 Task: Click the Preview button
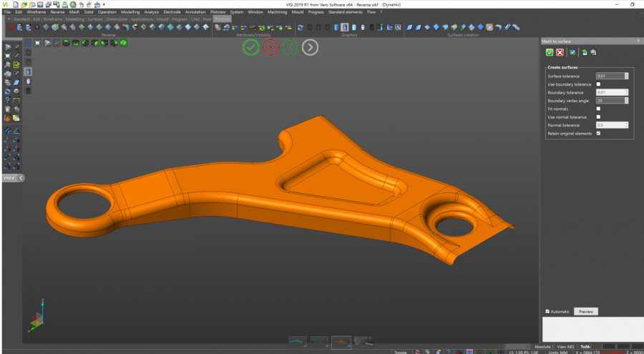pyautogui.click(x=585, y=312)
